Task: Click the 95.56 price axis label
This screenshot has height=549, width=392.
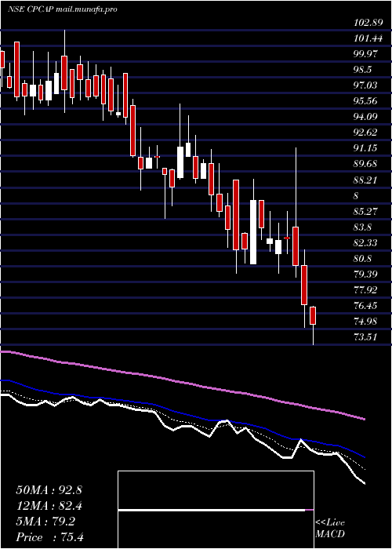Action: pyautogui.click(x=365, y=101)
